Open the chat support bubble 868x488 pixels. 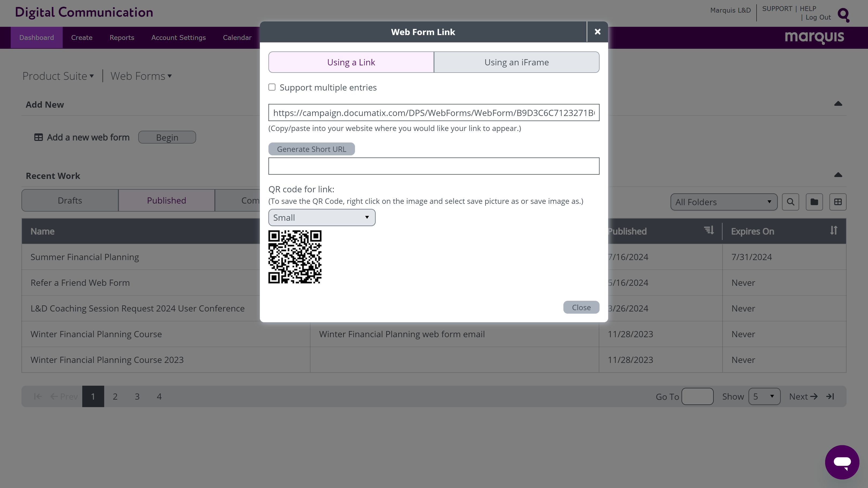[x=842, y=462]
